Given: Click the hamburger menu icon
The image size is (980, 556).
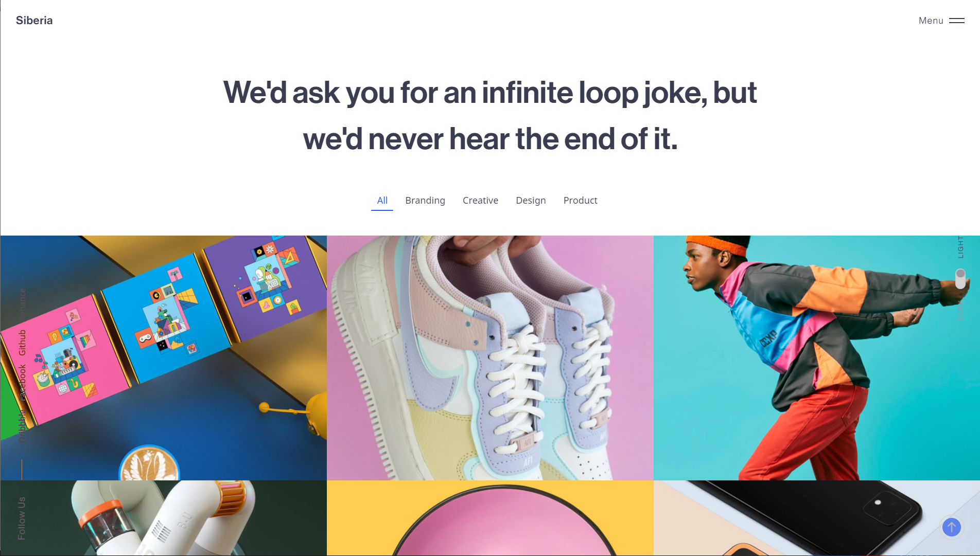Looking at the screenshot, I should pos(956,21).
